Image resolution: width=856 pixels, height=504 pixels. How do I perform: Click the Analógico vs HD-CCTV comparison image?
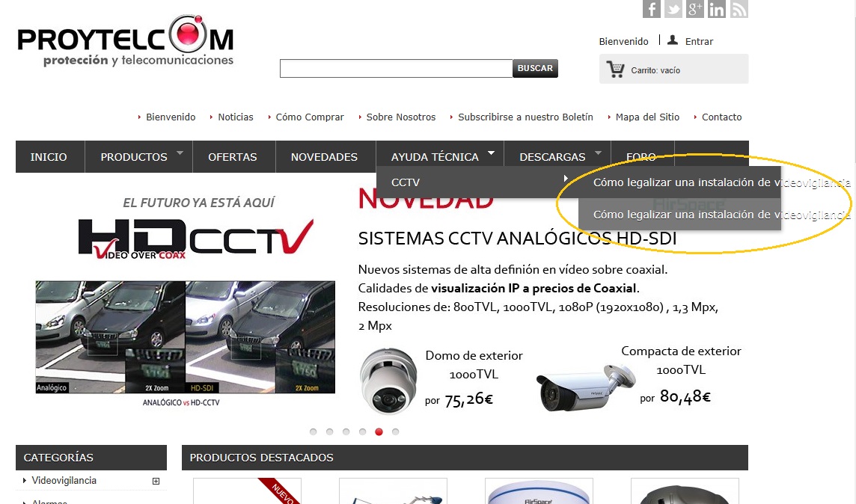186,337
